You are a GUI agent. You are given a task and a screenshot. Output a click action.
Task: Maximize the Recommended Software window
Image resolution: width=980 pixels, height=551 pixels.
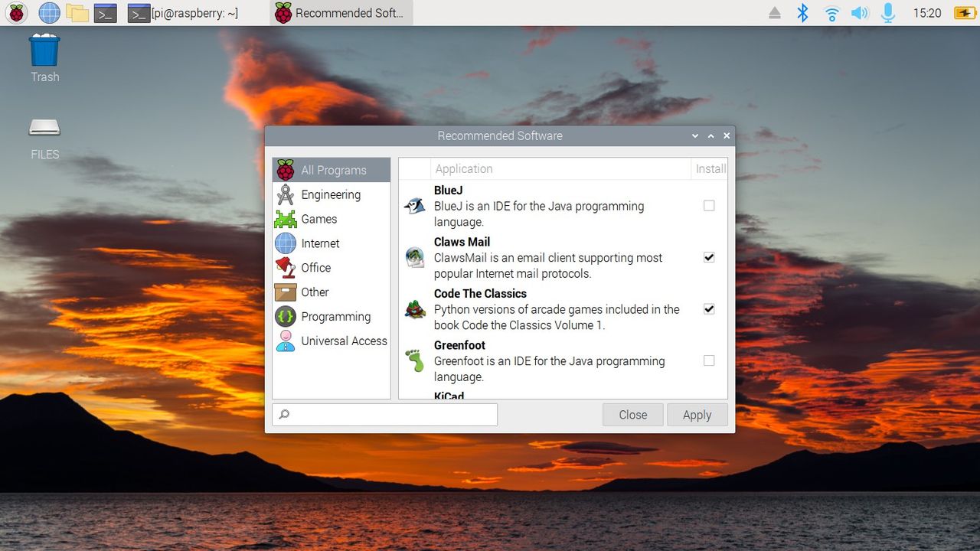710,135
